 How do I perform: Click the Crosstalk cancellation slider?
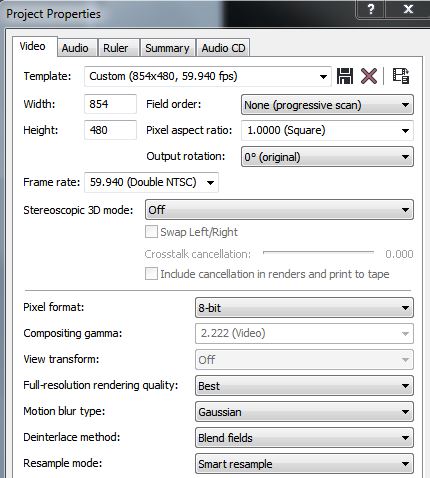click(318, 253)
